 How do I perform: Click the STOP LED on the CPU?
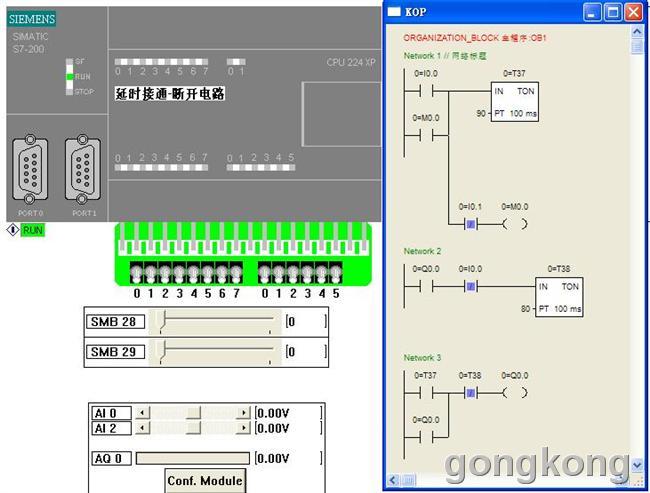point(69,92)
